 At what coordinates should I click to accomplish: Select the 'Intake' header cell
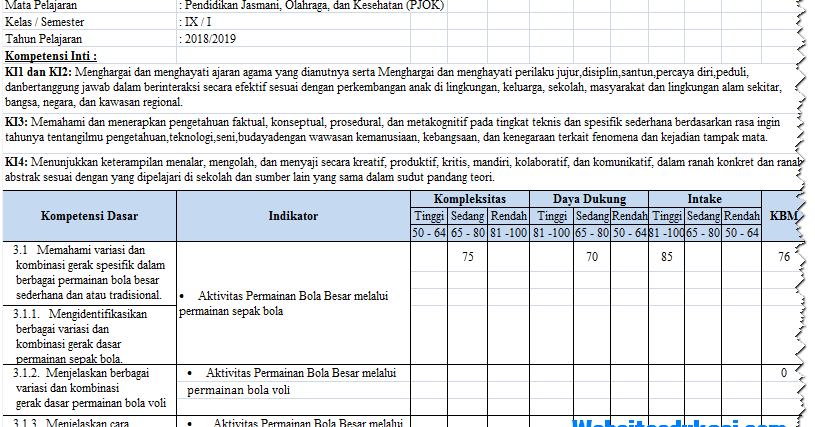[705, 199]
